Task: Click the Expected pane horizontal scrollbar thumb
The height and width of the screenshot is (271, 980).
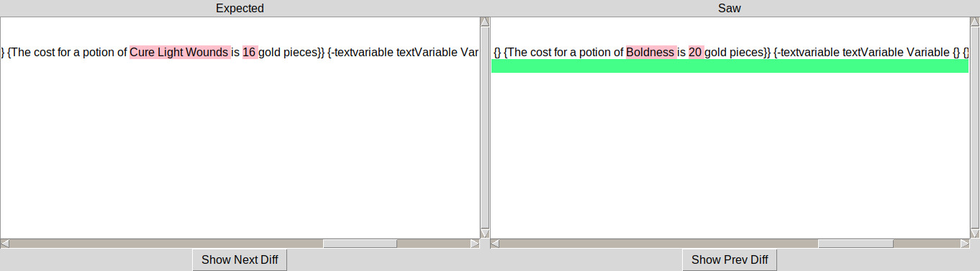Action: point(360,244)
